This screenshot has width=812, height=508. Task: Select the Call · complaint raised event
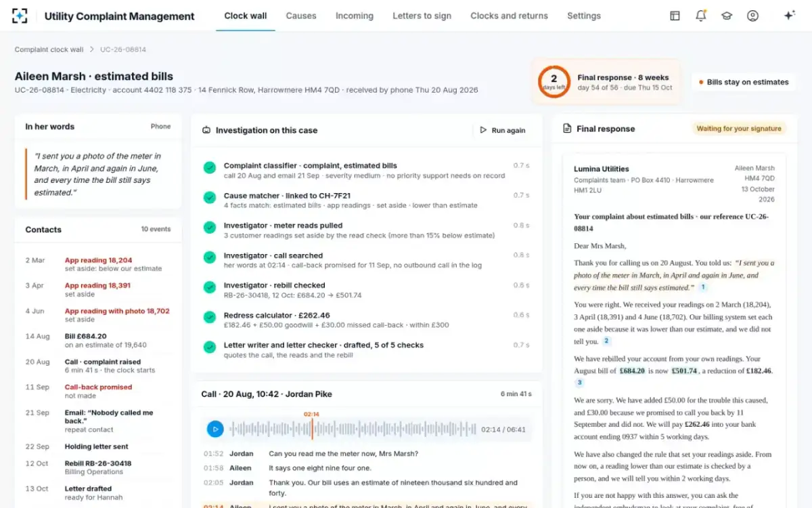pyautogui.click(x=98, y=366)
